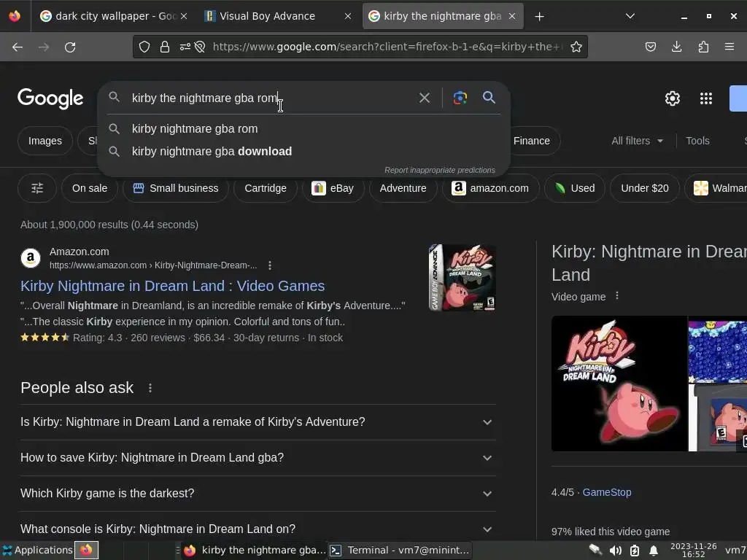The width and height of the screenshot is (747, 560).
Task: Open power manager battery icon in tray
Action: tap(634, 551)
